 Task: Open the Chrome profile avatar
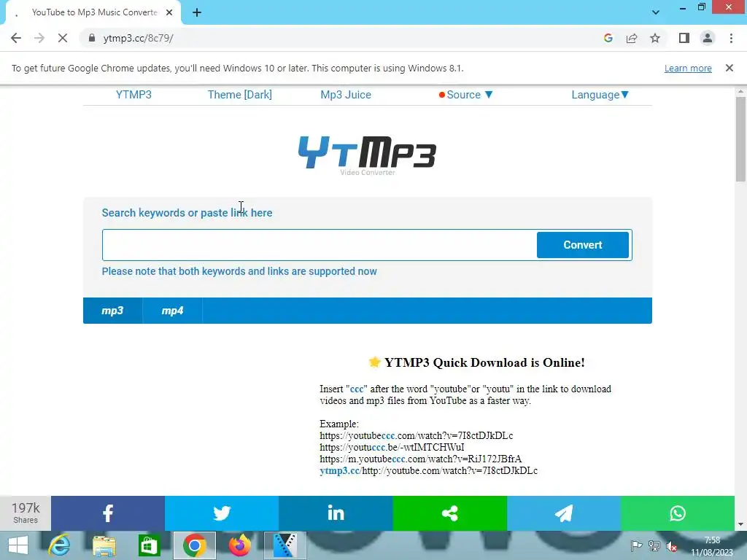708,38
